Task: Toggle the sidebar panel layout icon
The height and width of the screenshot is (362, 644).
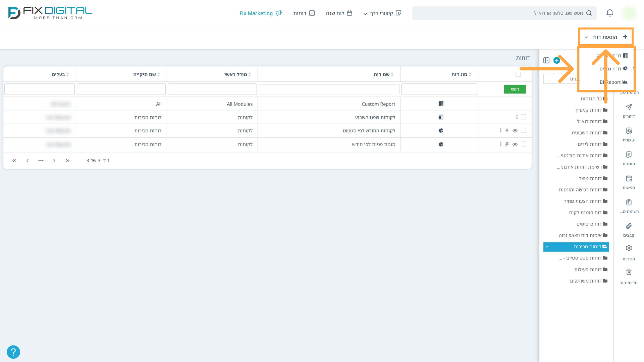Action: (x=546, y=60)
